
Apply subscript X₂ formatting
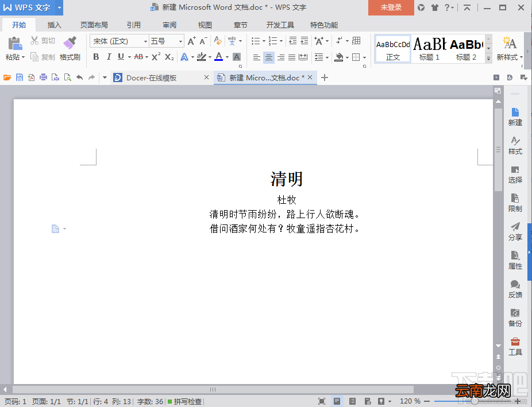point(169,57)
